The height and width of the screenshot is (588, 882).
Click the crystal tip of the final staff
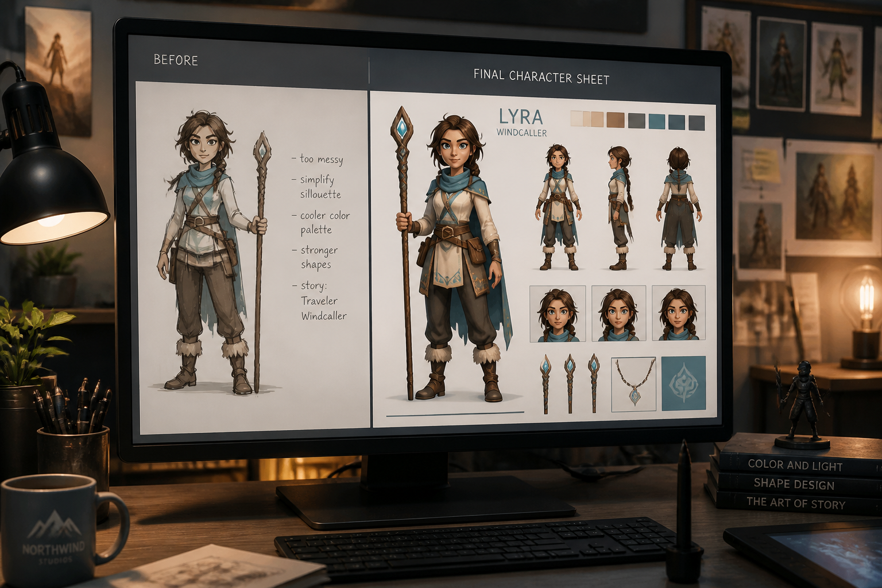coord(401,129)
